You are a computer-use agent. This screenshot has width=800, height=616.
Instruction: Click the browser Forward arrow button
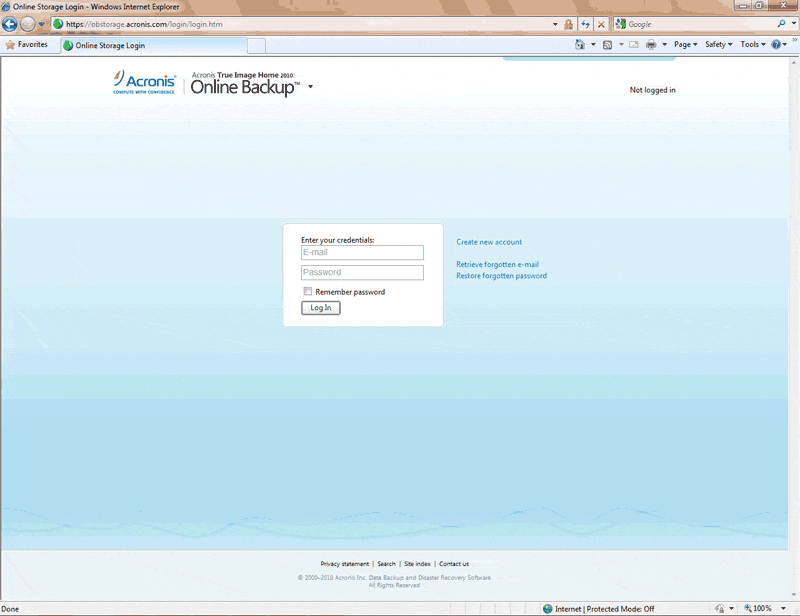[x=28, y=24]
